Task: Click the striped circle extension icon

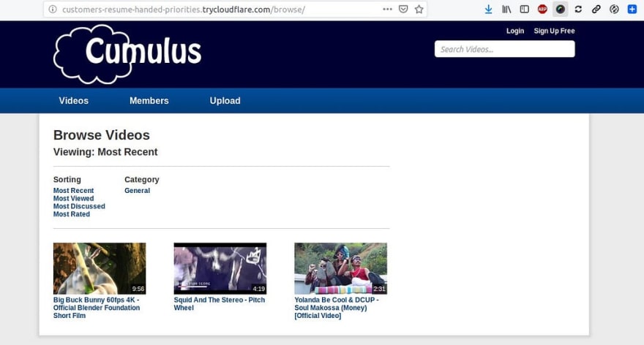Action: point(614,9)
